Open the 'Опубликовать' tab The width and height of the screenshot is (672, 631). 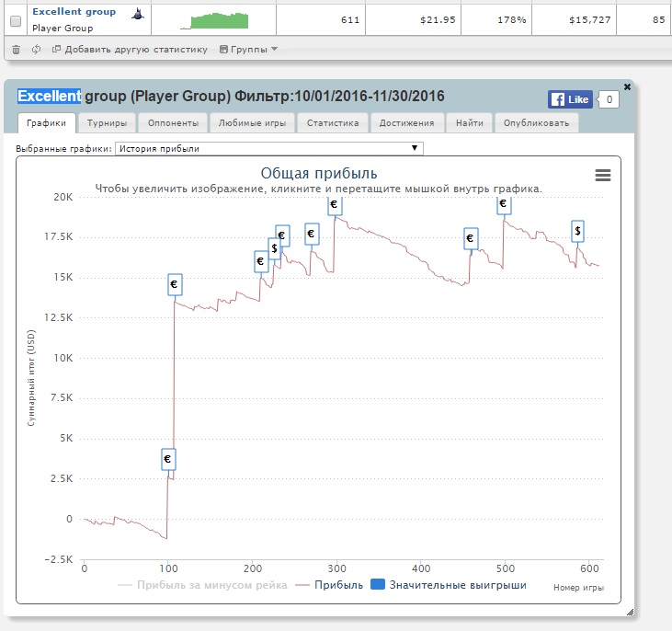pyautogui.click(x=536, y=123)
